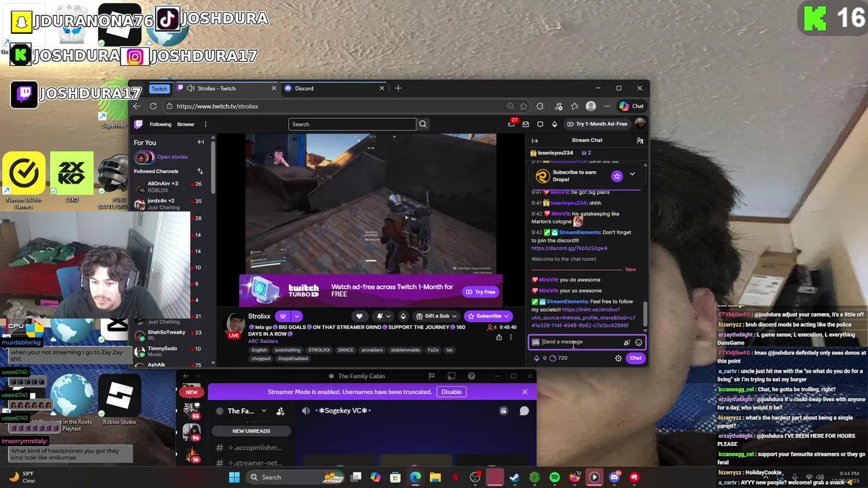Click the Twitch Search input field
This screenshot has height=488, width=868.
click(x=352, y=124)
